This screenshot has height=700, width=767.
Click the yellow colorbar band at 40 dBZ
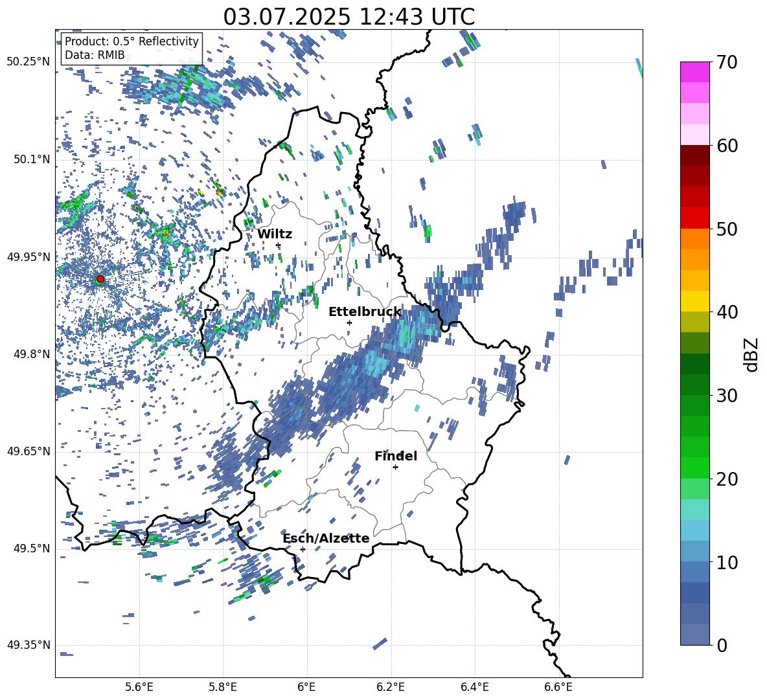[694, 301]
